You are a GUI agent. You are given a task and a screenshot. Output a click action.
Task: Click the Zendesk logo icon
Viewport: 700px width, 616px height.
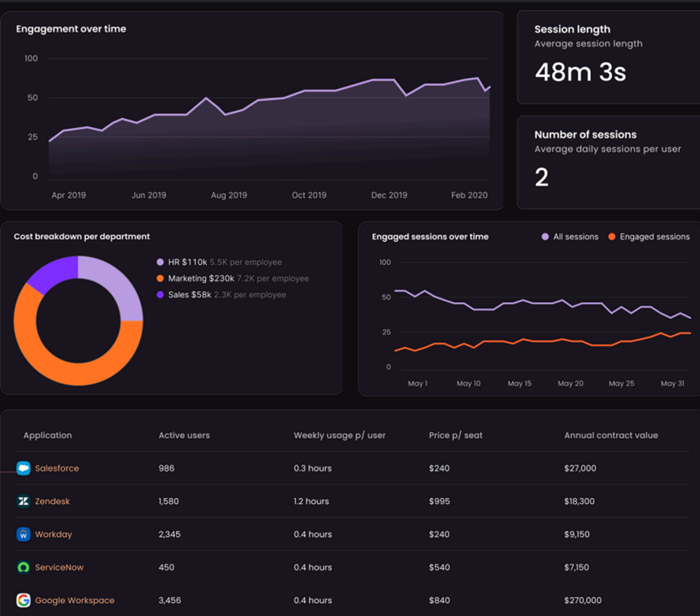(23, 502)
